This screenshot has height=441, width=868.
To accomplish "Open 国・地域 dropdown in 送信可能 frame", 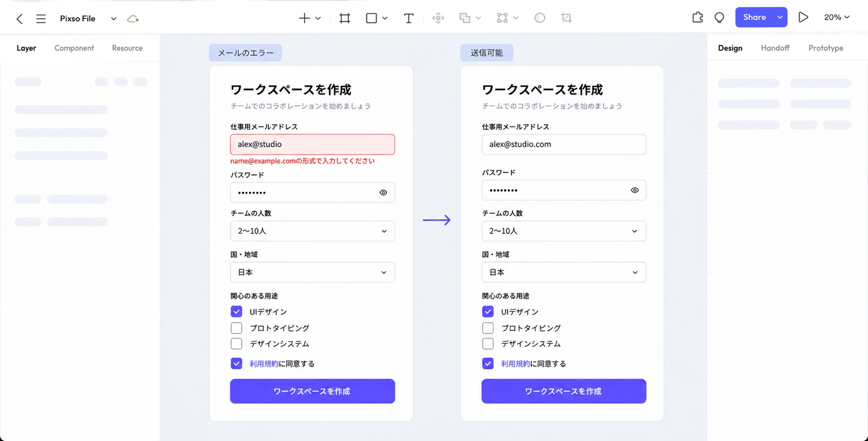I will tap(564, 272).
